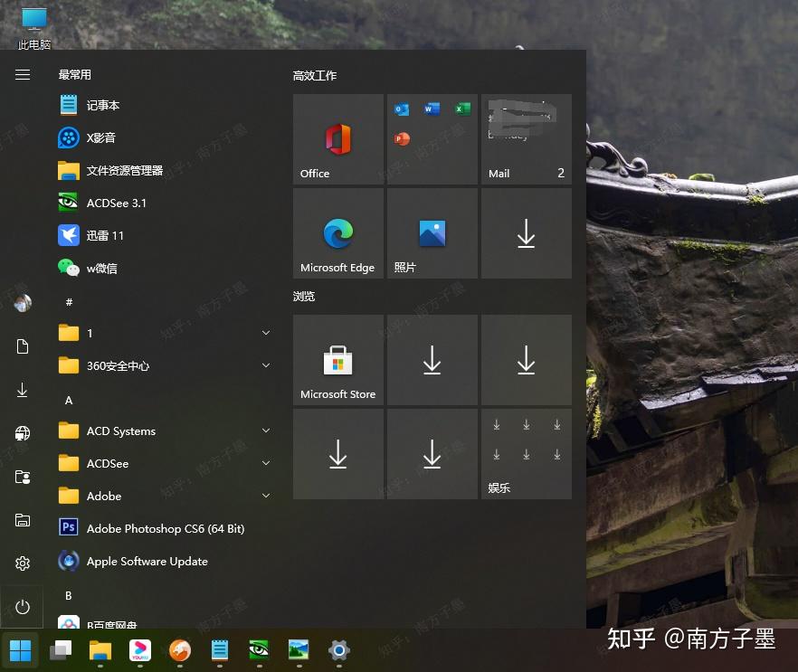Open Network icon in Start sidebar
The image size is (798, 672).
click(23, 433)
